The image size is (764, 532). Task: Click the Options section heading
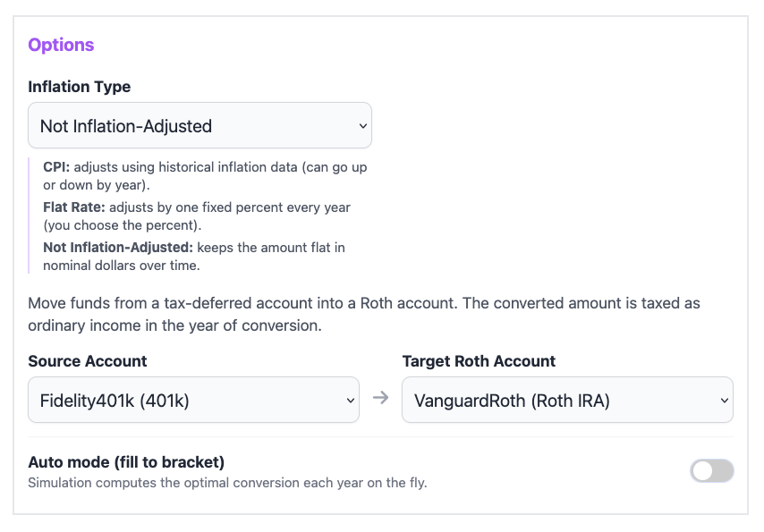(x=61, y=45)
